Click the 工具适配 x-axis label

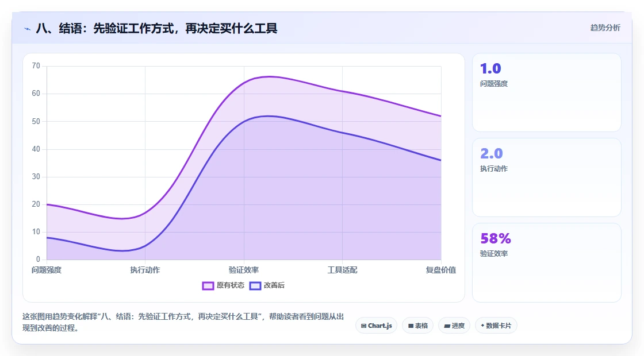(342, 270)
